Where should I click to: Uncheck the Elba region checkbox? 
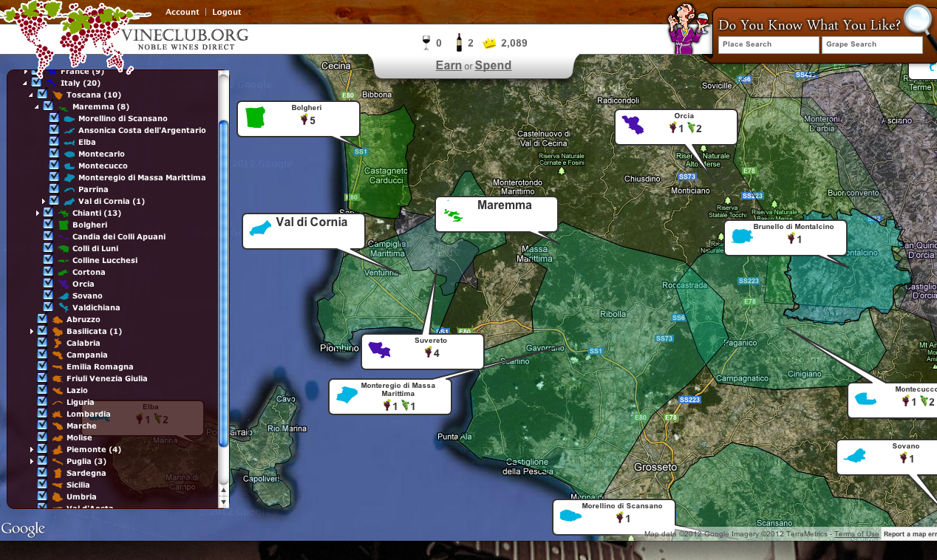54,142
